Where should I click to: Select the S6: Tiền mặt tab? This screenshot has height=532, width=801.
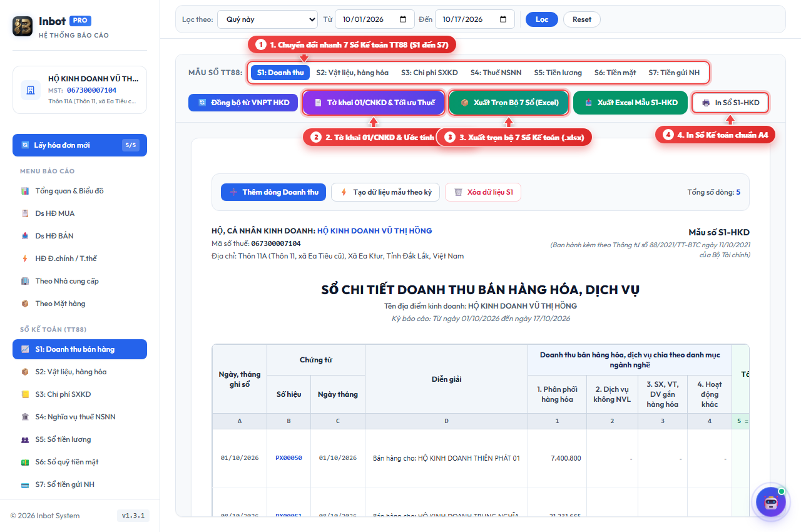[x=615, y=73]
